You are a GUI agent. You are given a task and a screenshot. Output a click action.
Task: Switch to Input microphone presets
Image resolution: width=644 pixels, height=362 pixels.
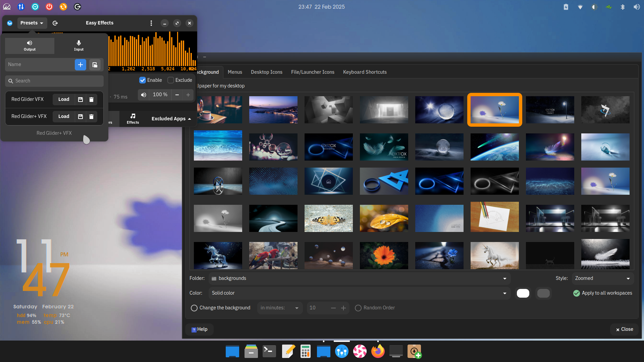79,46
